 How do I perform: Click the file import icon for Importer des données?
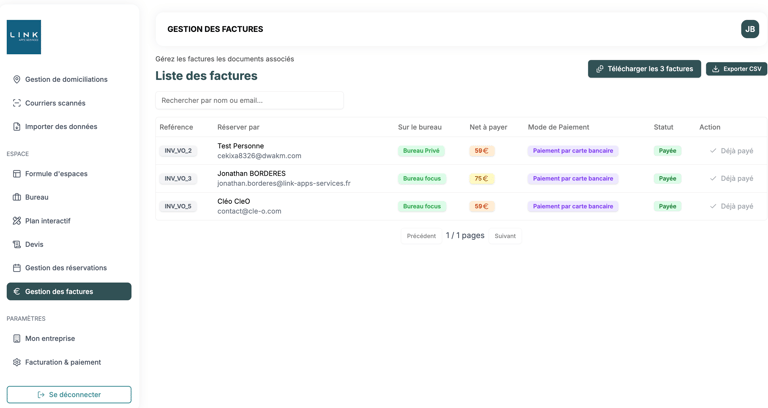click(17, 127)
